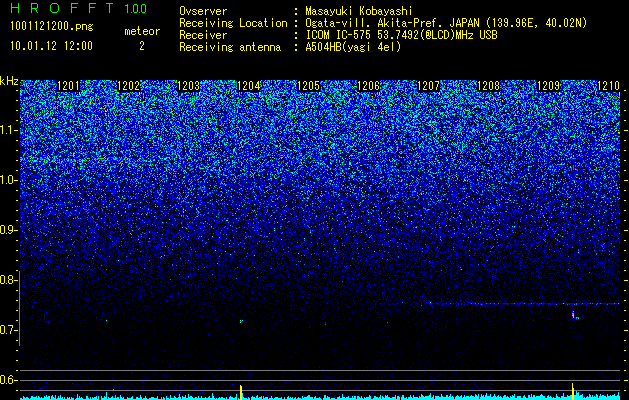Click the ICOM IC-575 receiver value
The width and height of the screenshot is (629, 400).
pyautogui.click(x=401, y=35)
